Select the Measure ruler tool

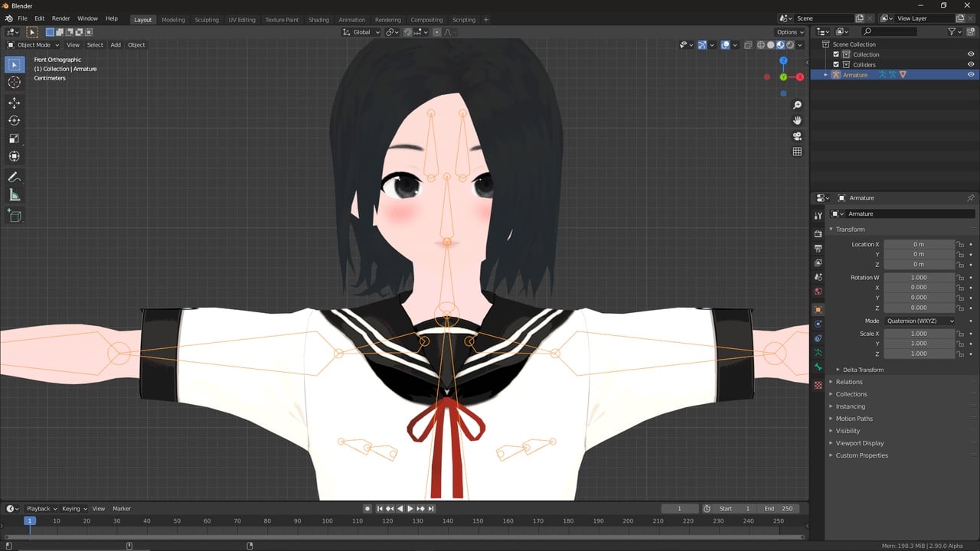15,196
